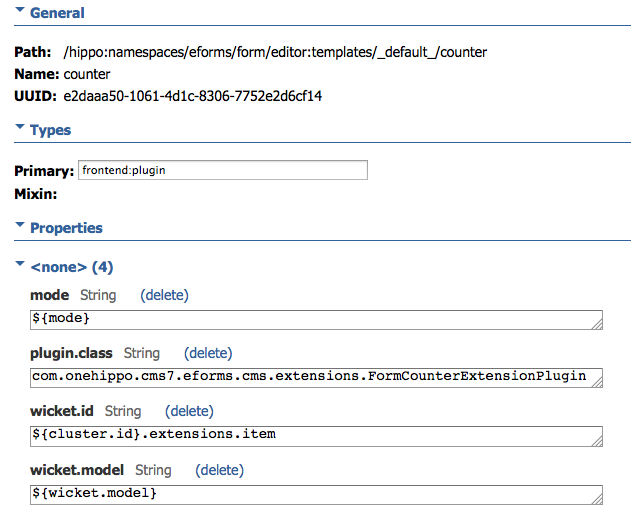Collapse the <none> (4) property group
Screen dimensions: 641x512
tap(20, 264)
